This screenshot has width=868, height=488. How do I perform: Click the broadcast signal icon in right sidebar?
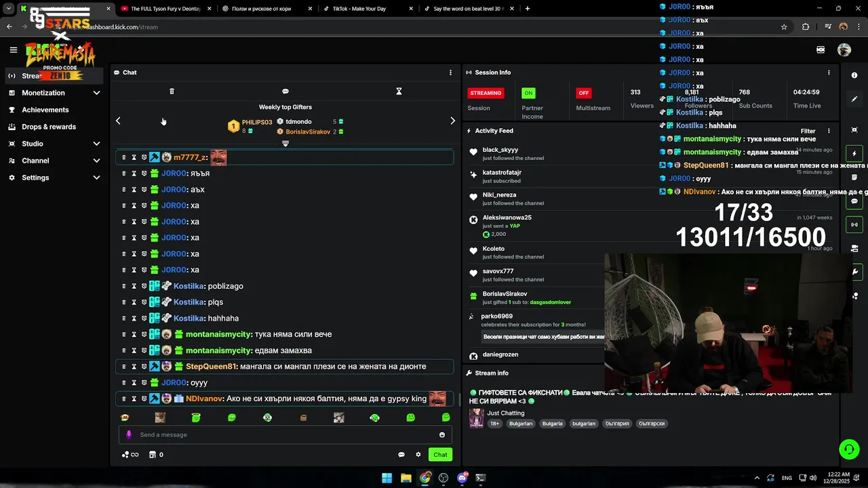pyautogui.click(x=854, y=224)
